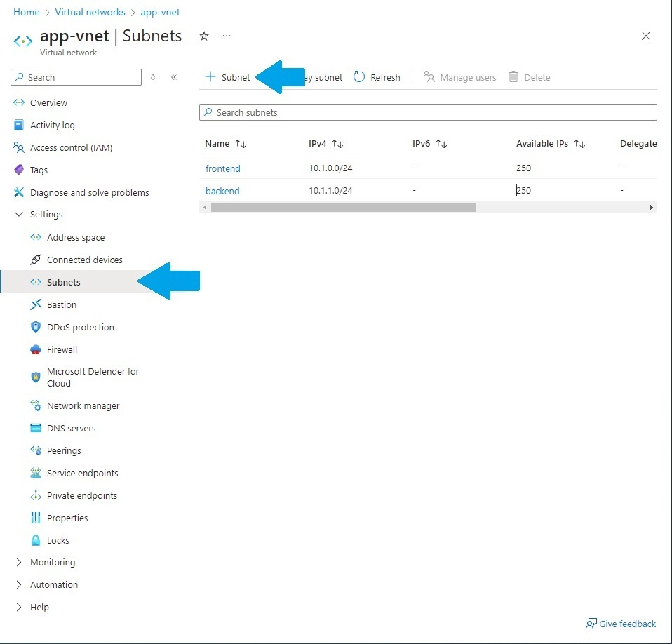The height and width of the screenshot is (644, 672).
Task: Click the DDoS protection shield icon
Action: pyautogui.click(x=36, y=327)
